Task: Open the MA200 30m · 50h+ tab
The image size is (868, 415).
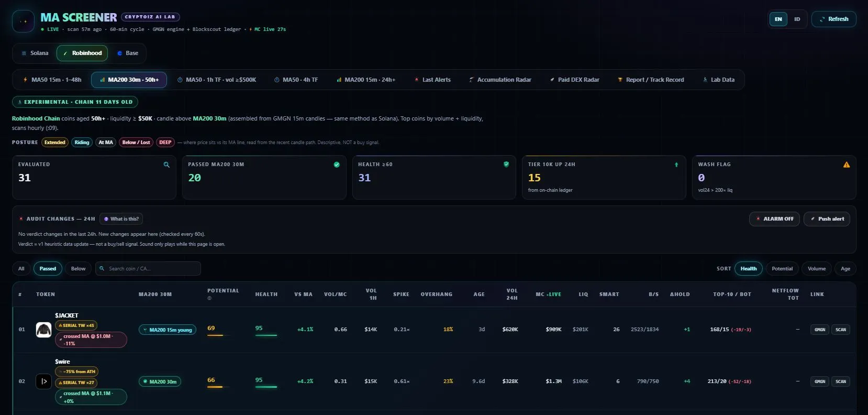Action: [x=129, y=80]
